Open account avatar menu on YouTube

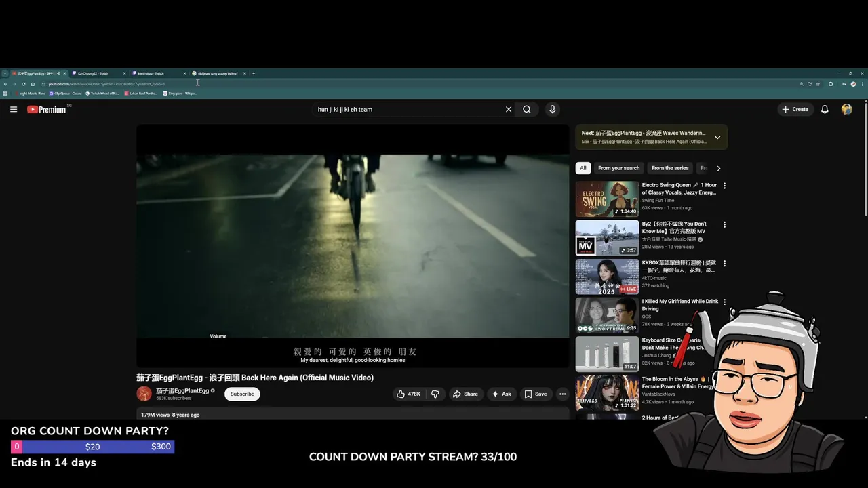click(x=846, y=109)
